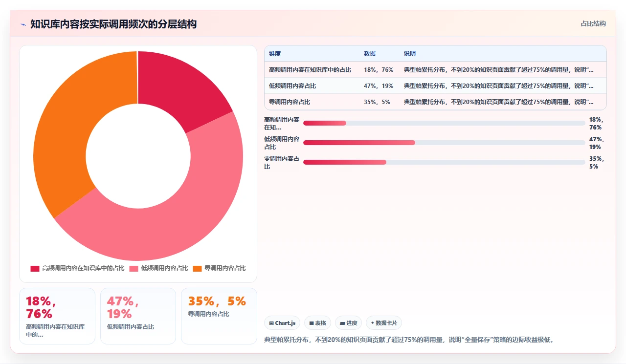Select the 数据卡片 tag
The image size is (626, 364).
(x=384, y=323)
